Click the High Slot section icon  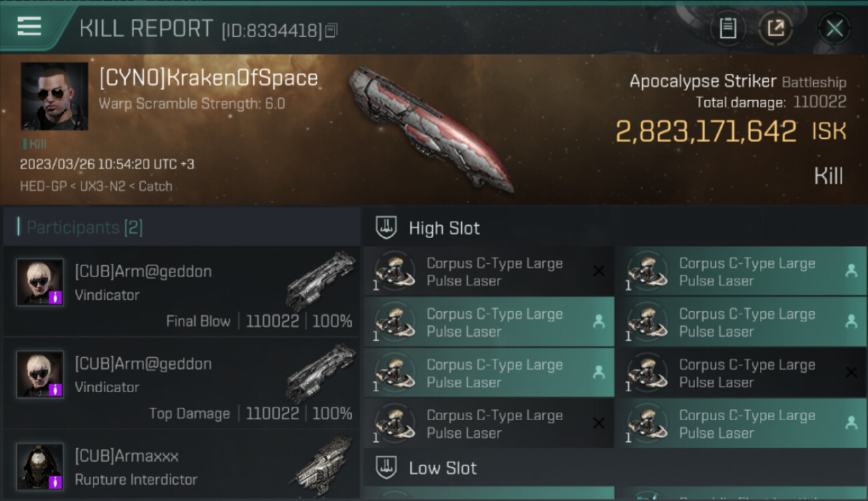pyautogui.click(x=387, y=228)
